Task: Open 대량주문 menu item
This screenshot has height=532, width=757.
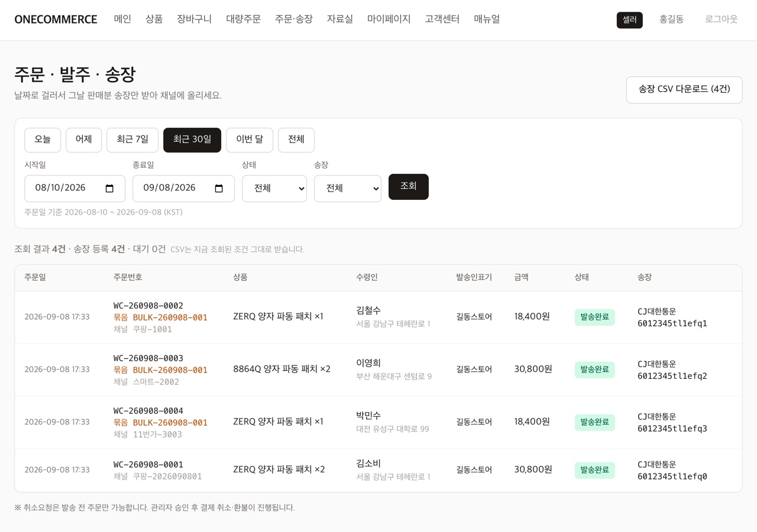Action: [x=243, y=19]
